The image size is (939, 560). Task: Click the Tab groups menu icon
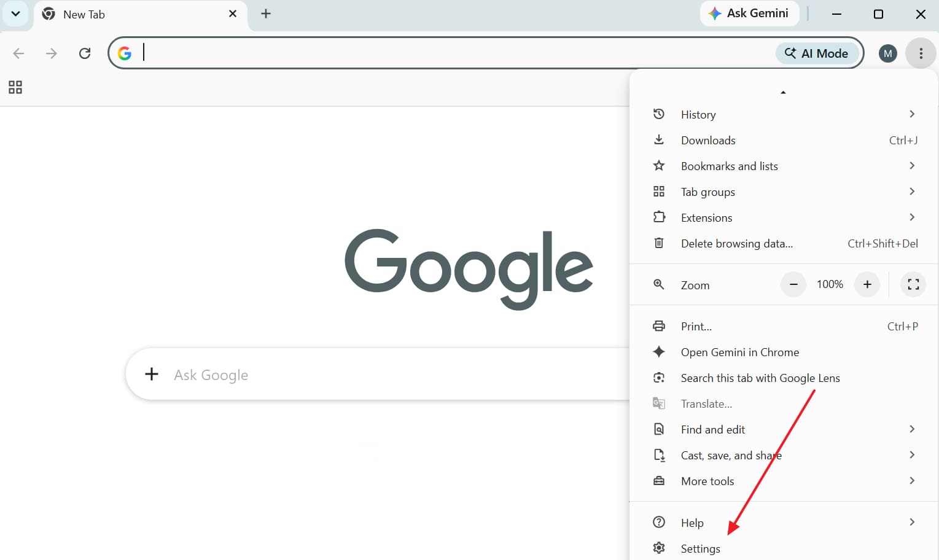pyautogui.click(x=659, y=192)
